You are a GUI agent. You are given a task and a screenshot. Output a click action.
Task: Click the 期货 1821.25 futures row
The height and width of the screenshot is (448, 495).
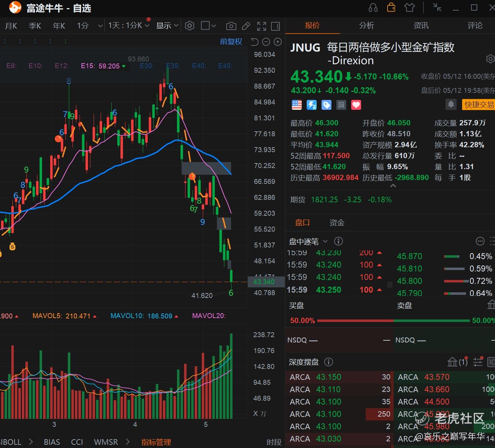tap(341, 200)
